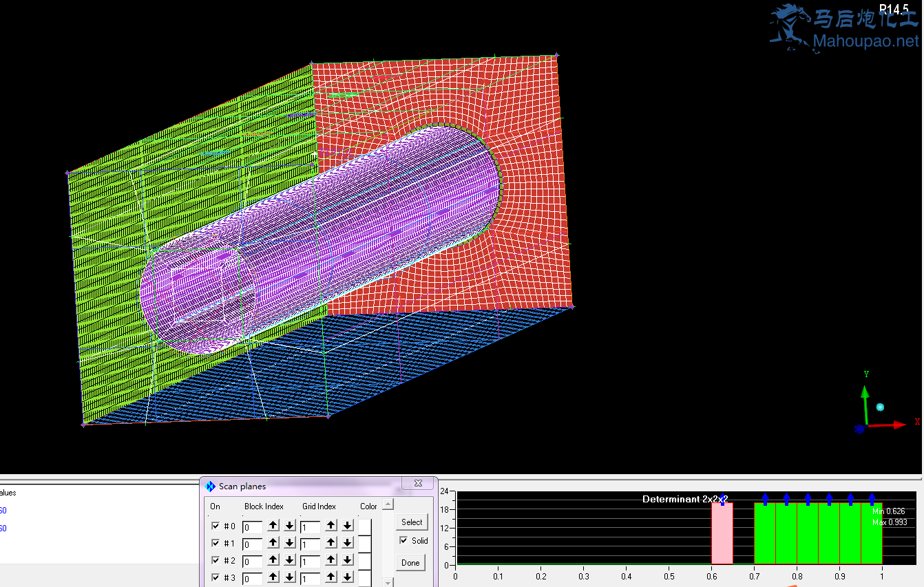Click the blue Z axis dot of the triad

(859, 429)
